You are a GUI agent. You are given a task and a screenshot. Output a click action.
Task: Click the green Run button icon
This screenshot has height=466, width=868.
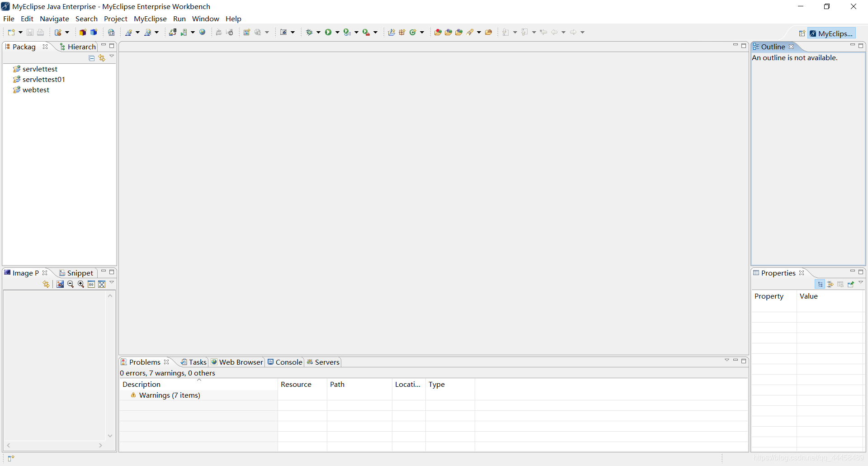[x=328, y=32]
